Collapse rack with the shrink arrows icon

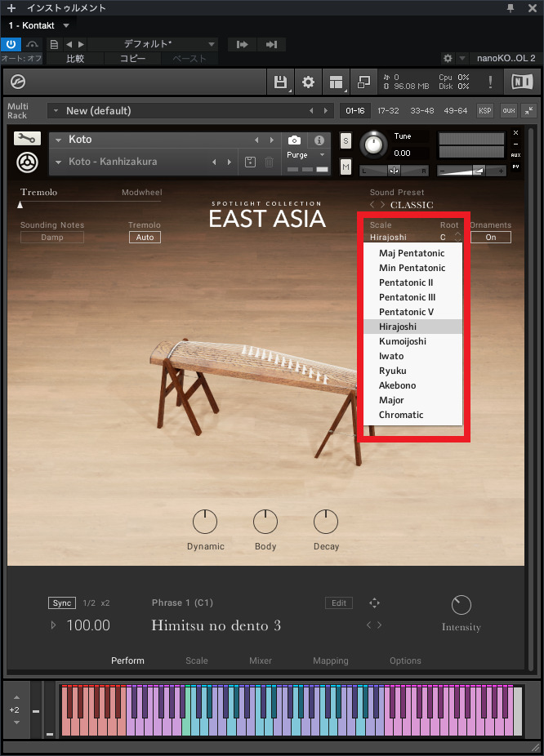529,110
